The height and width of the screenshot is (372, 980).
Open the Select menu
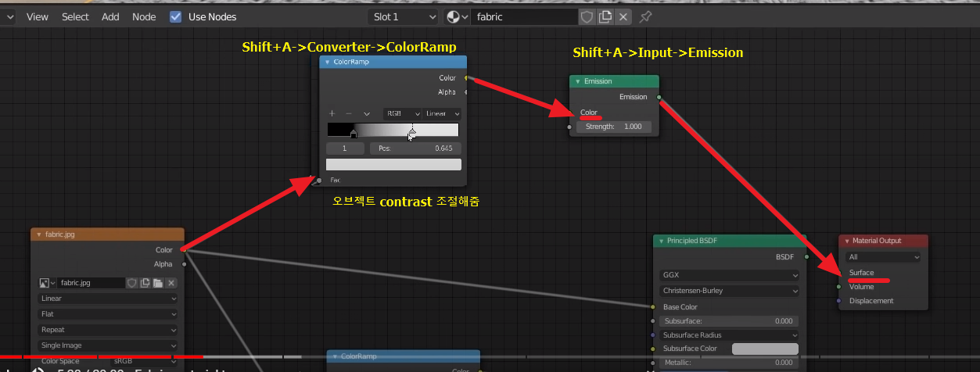(75, 16)
